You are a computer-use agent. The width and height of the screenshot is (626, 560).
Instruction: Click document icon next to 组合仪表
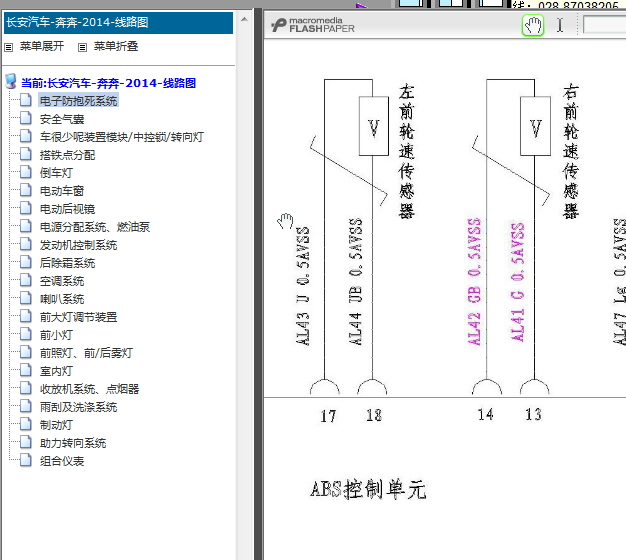(26, 459)
